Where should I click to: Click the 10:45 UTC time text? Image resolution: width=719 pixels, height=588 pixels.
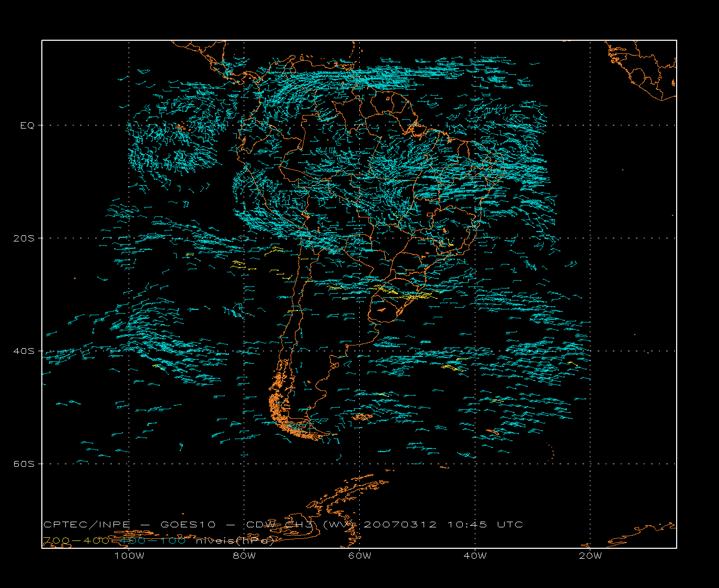[485, 524]
